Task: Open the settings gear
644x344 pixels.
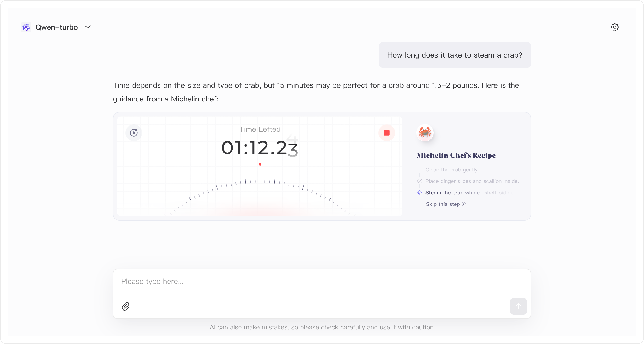Action: pos(614,27)
